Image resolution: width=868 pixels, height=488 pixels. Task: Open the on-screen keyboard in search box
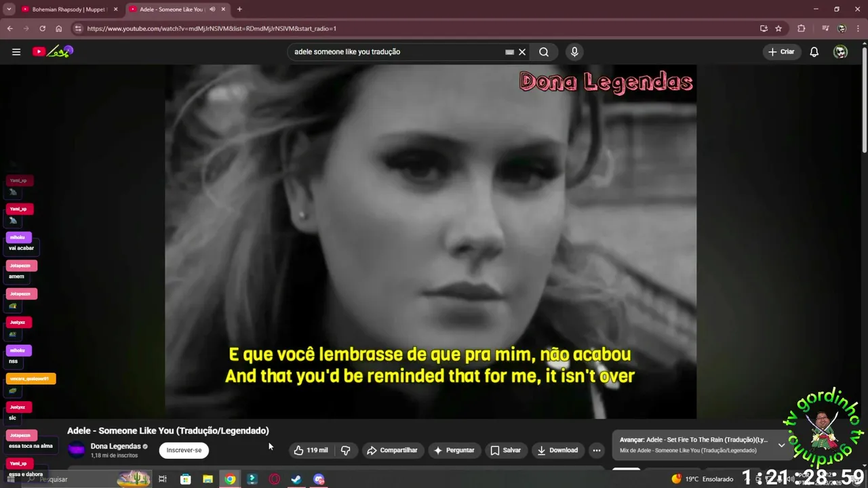point(509,52)
